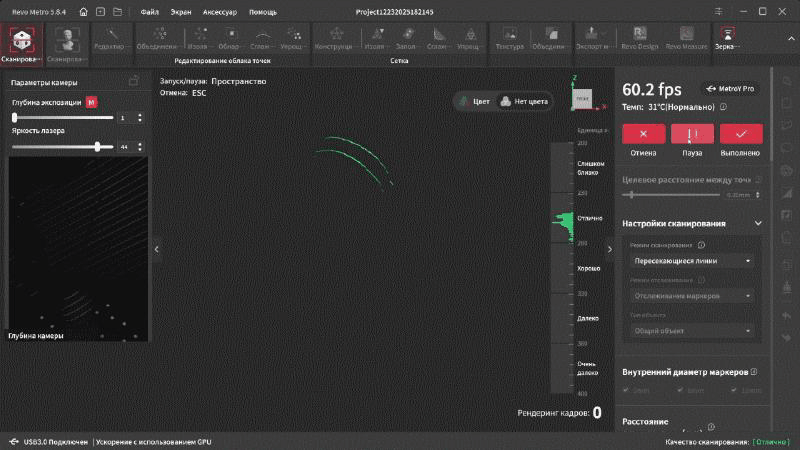Click the Яркость лазера slider handle

98,146
